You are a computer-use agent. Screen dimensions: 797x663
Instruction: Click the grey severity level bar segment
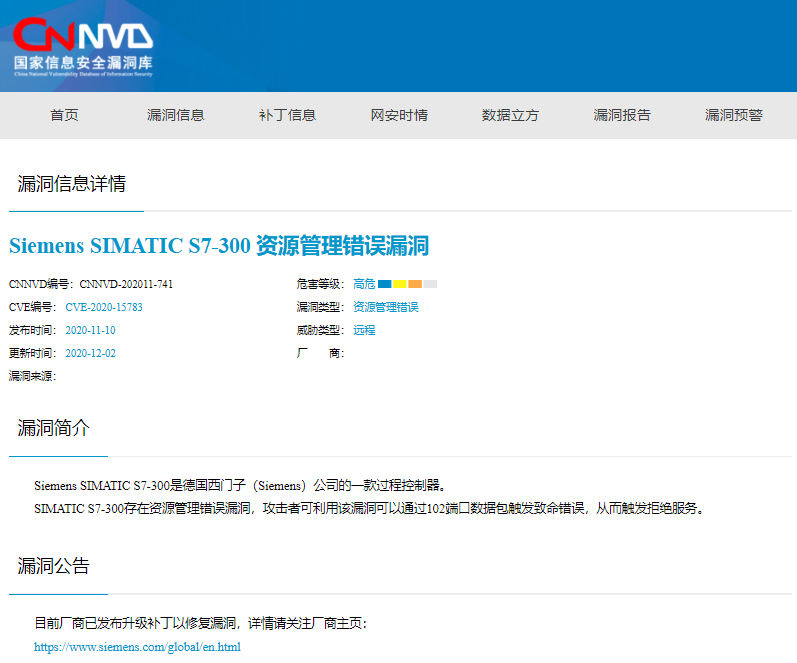(x=431, y=284)
